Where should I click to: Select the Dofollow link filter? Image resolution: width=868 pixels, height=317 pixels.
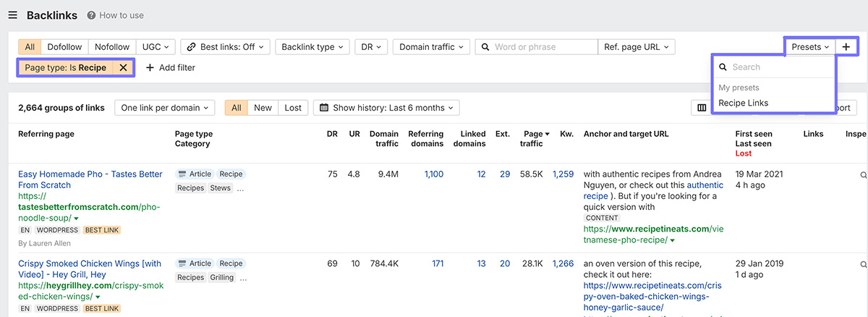[64, 46]
